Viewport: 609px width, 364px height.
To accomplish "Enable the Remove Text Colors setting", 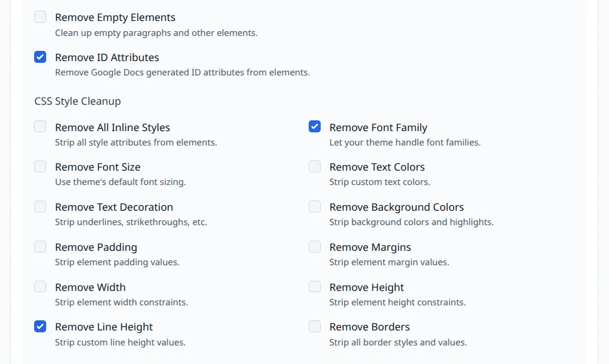I will pos(314,166).
